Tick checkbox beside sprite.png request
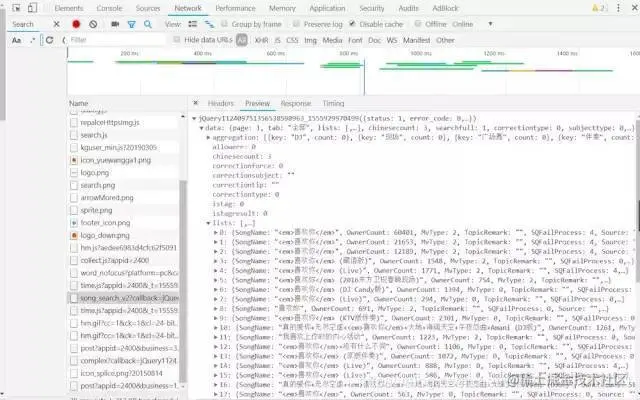Screen dimensions: 640x400 click(x=73, y=210)
